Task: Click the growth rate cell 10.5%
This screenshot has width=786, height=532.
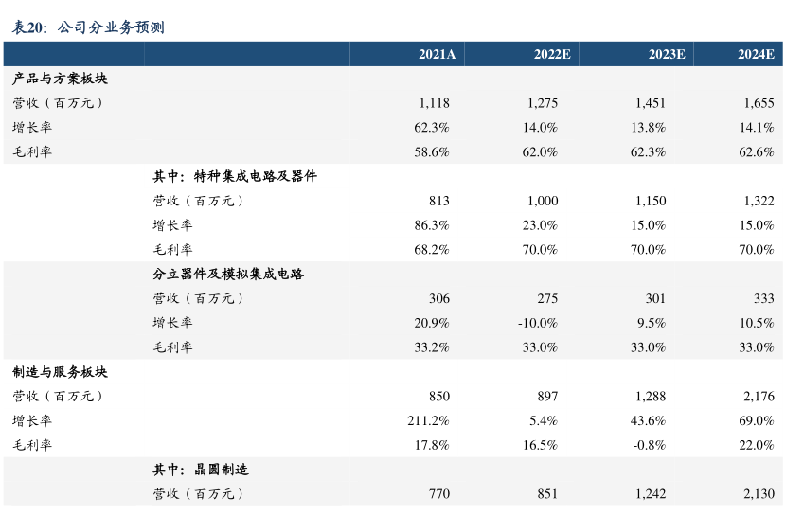Action: [x=757, y=323]
